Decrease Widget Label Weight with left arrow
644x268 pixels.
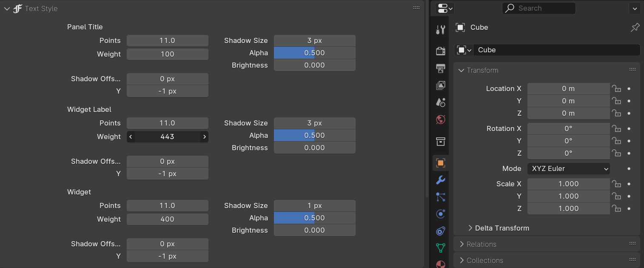tap(131, 137)
